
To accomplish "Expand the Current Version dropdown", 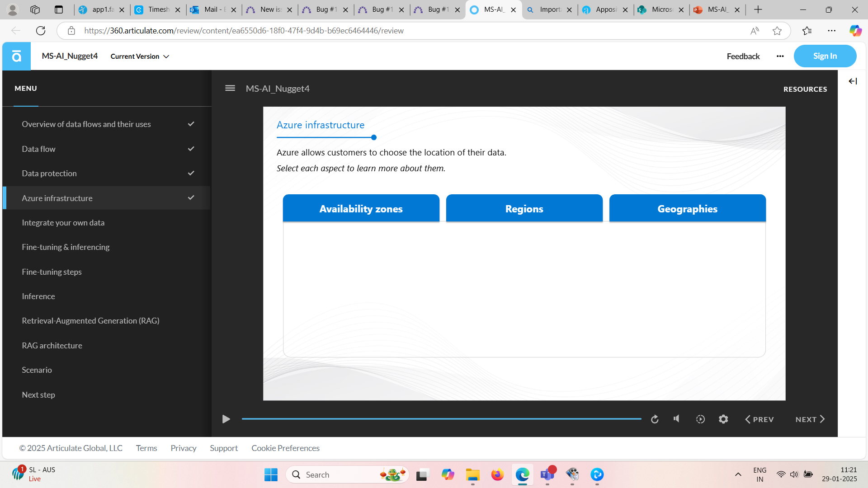I will tap(140, 56).
